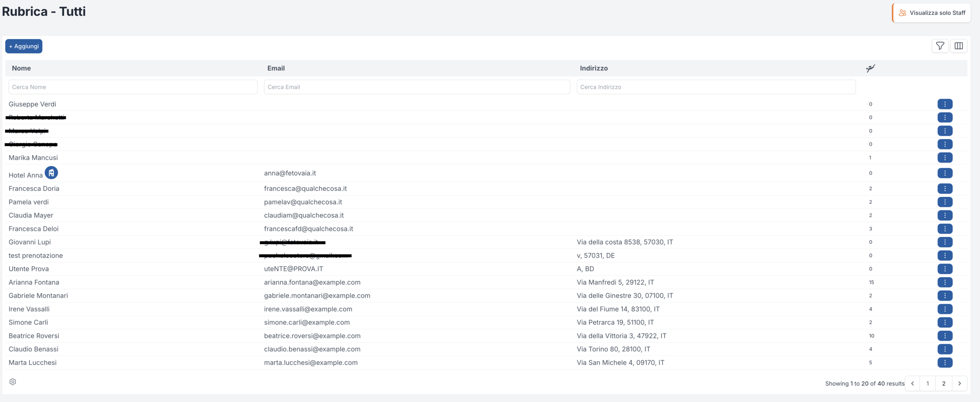Open actions menu for Giuseppe Verdi
The image size is (980, 402).
click(x=945, y=104)
